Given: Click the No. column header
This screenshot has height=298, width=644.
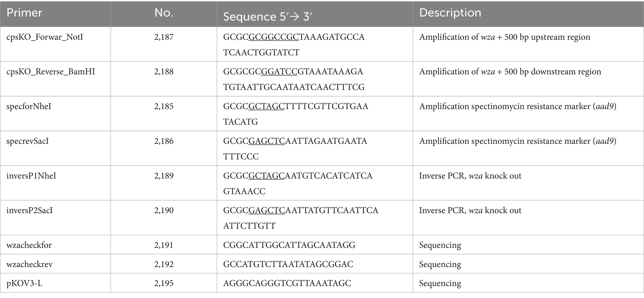Looking at the screenshot, I should (x=164, y=13).
